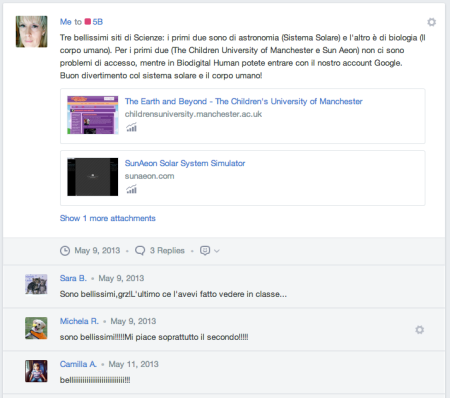Image resolution: width=450 pixels, height=398 pixels.
Task: Click Camilla A.'s avatar
Action: coord(36,371)
